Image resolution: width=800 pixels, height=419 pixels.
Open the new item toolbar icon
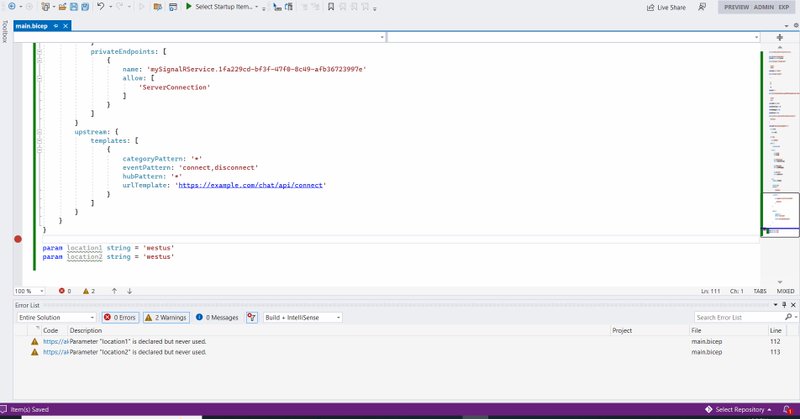pos(45,7)
